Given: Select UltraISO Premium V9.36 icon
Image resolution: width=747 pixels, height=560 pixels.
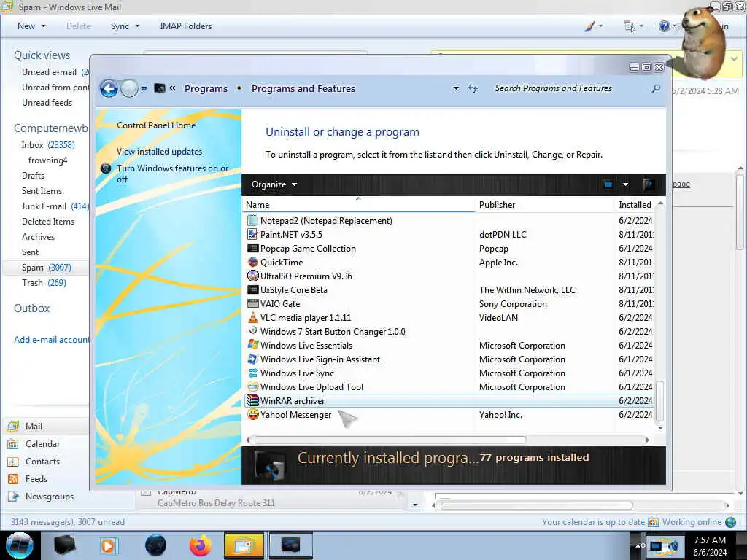Looking at the screenshot, I should 252,276.
